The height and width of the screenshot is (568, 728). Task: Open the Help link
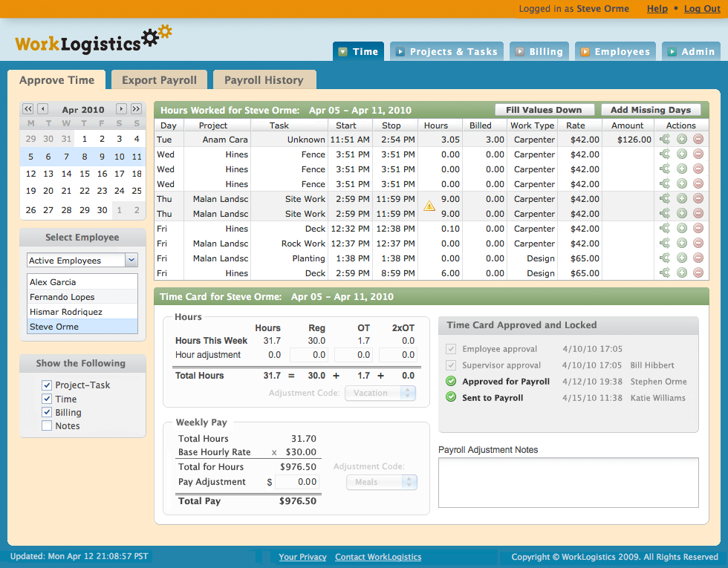(x=657, y=9)
